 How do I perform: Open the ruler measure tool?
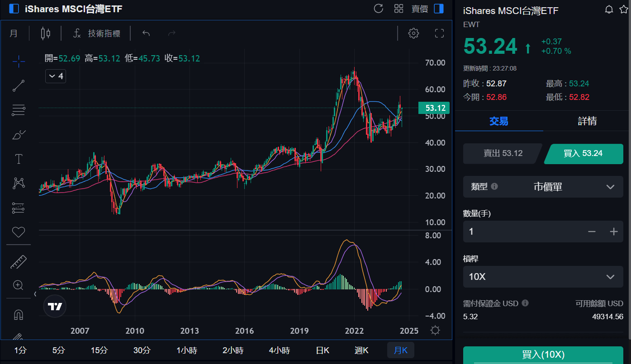tap(18, 261)
